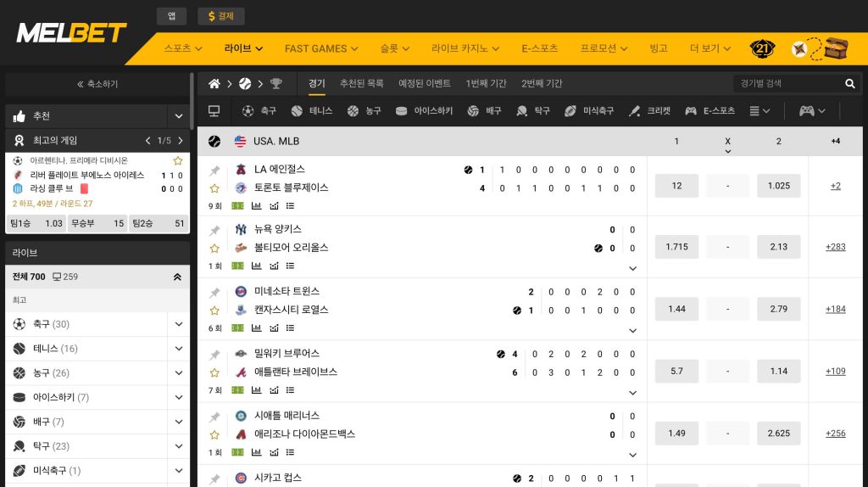
Task: Open the treasure chest bonus icon
Action: [x=836, y=48]
